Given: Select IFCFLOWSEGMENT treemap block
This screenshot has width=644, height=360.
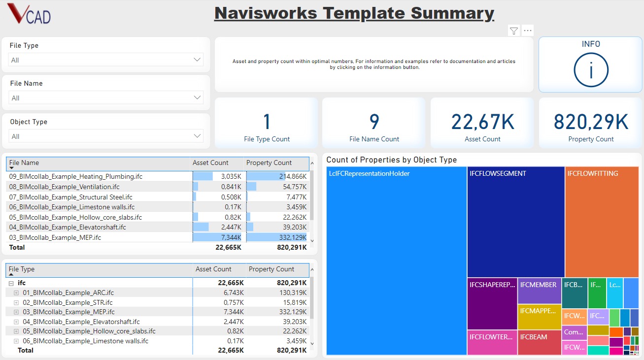Looking at the screenshot, I should tap(516, 222).
